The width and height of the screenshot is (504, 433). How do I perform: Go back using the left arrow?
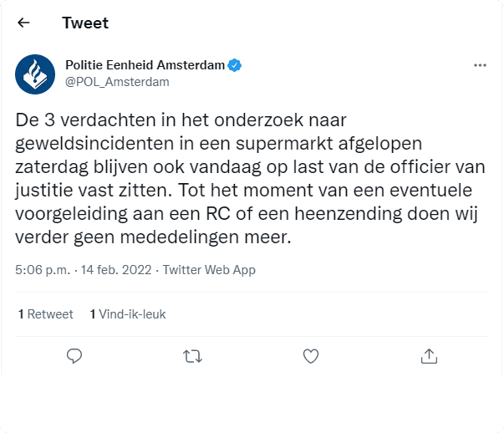(23, 23)
